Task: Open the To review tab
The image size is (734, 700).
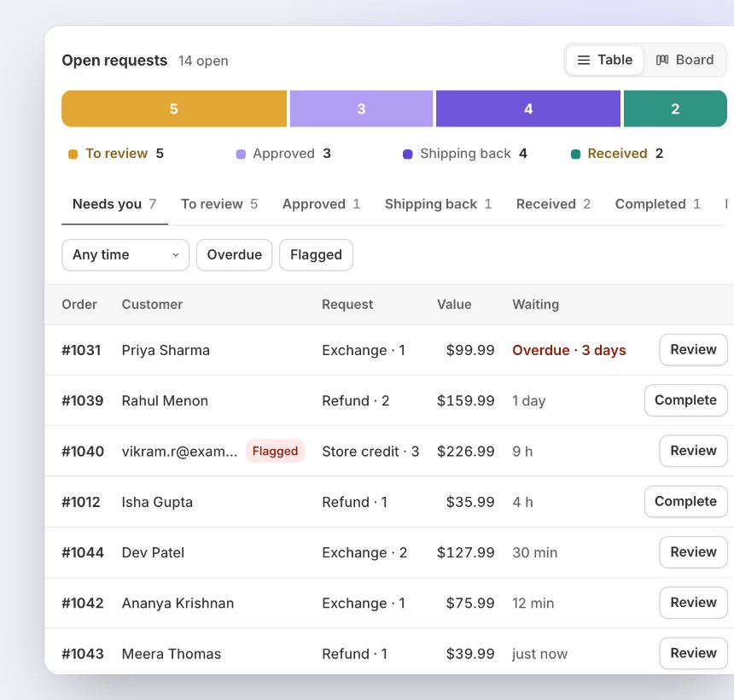Action: pos(219,204)
